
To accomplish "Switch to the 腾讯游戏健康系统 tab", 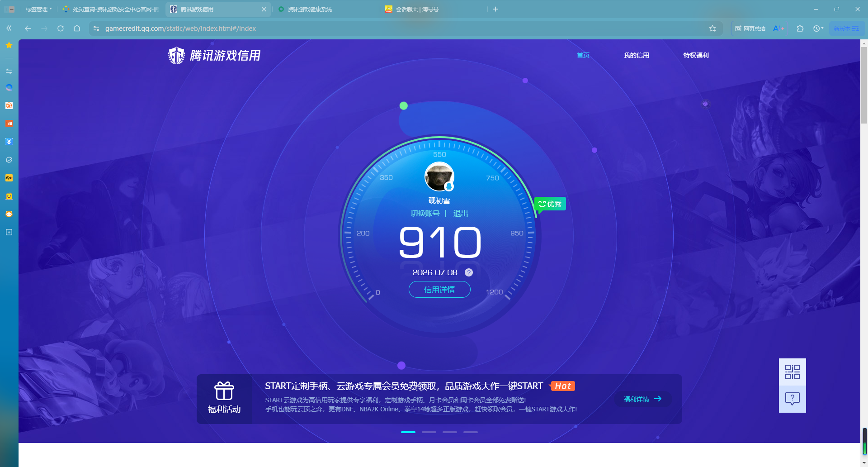I will [x=325, y=9].
